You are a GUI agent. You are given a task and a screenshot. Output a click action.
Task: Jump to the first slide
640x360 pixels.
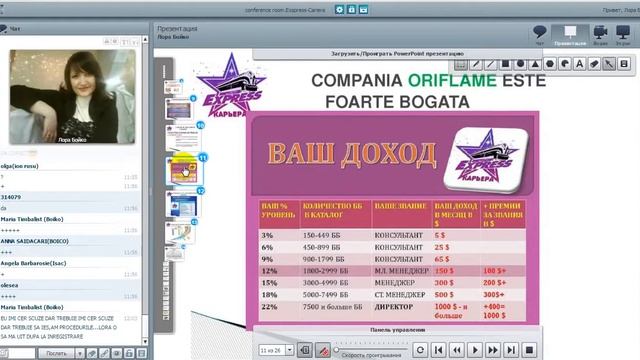(439, 350)
